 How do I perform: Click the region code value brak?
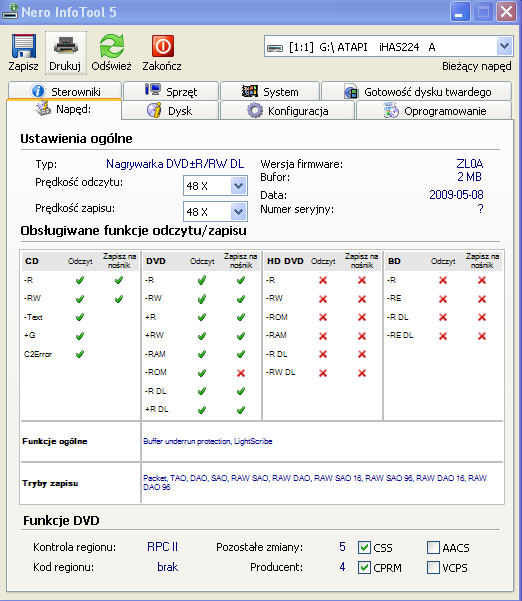coord(167,567)
